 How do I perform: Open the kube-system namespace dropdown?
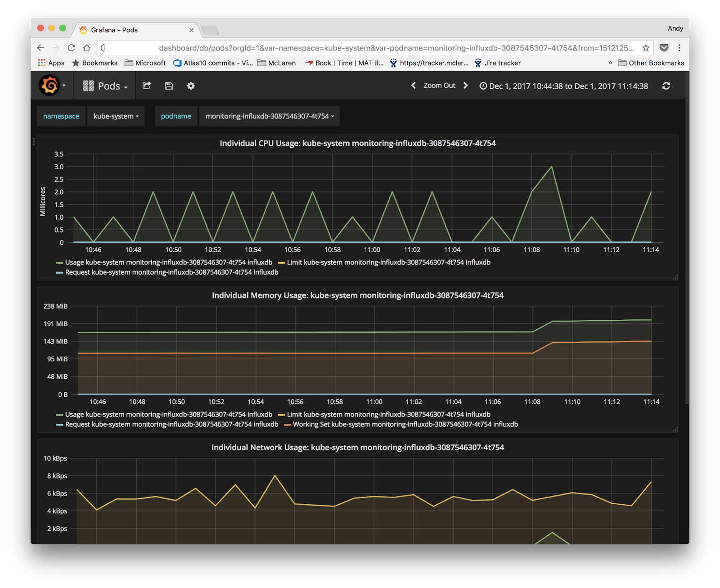[x=116, y=116]
